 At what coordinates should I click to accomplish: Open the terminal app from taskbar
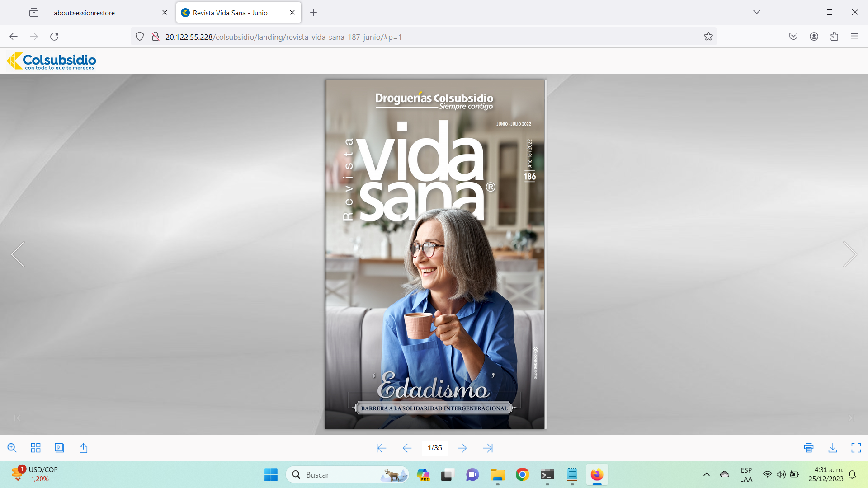547,475
